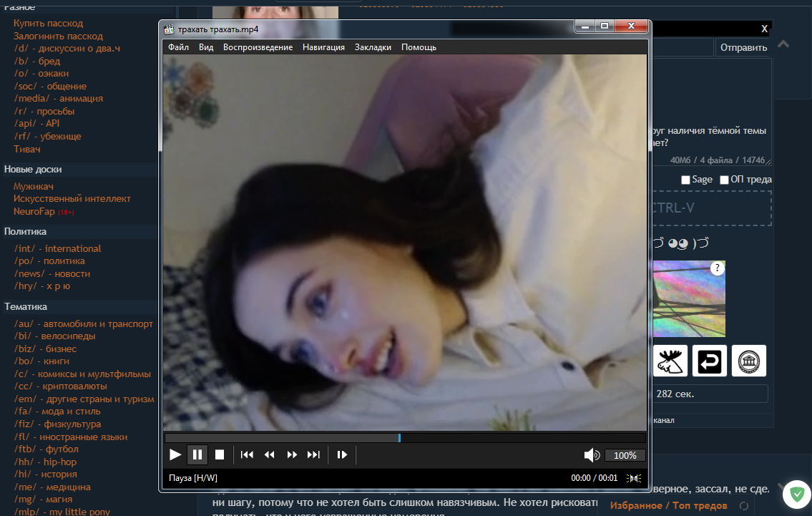The height and width of the screenshot is (516, 812).
Task: Adjust the 100% volume slider
Action: pos(625,455)
